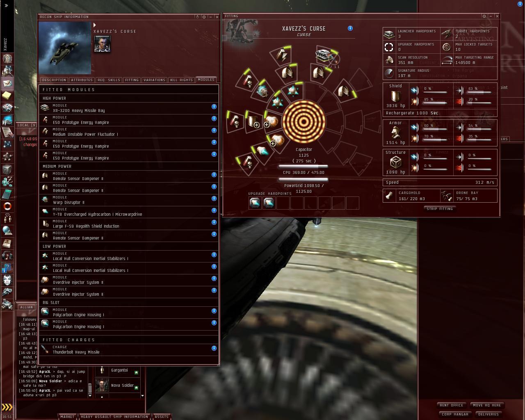Switch to the Attributes tab
This screenshot has height=420, width=525.
click(82, 80)
